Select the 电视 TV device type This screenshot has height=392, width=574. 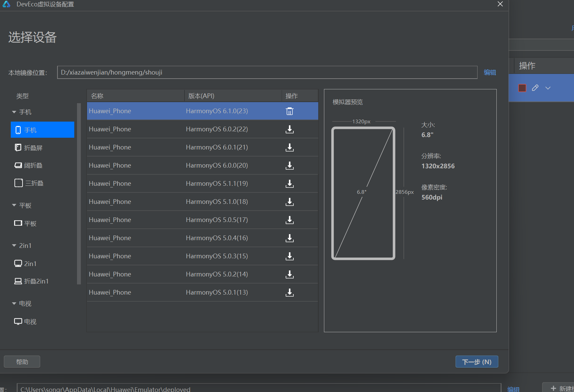[x=26, y=321]
